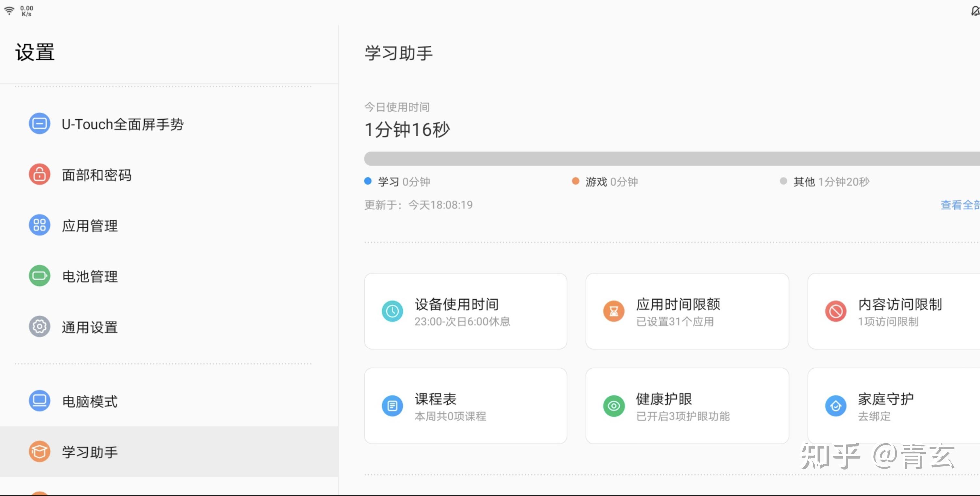Open the 电池管理 menu item
The height and width of the screenshot is (496, 980).
90,276
